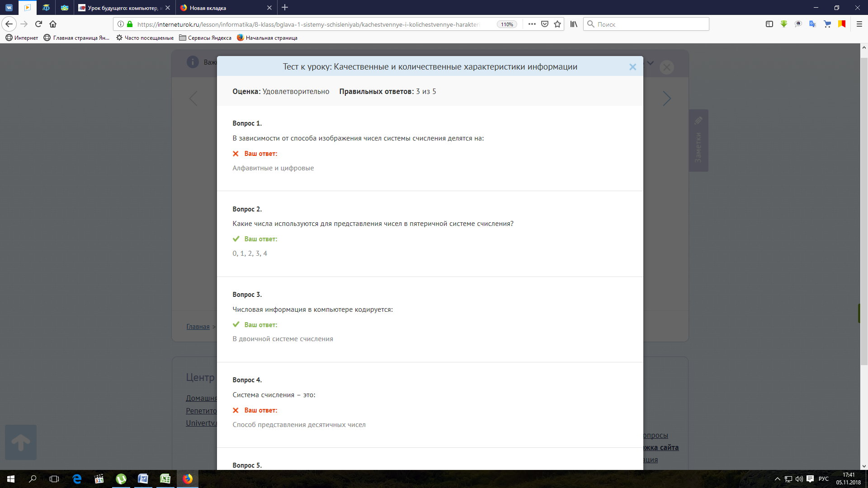Show site information in the address bar

pos(121,24)
